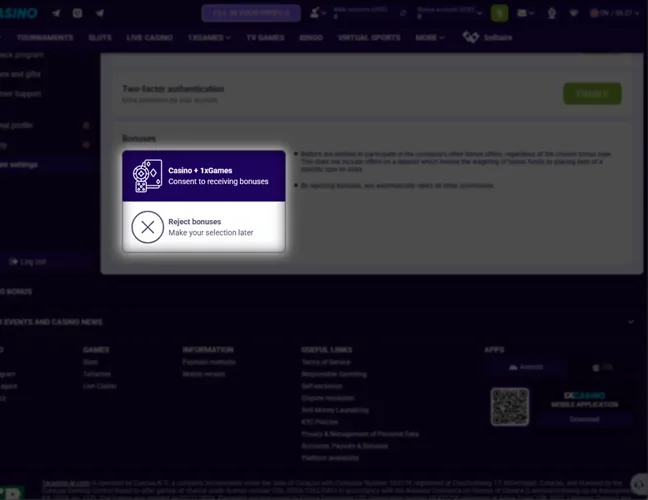Click the green deposit dollar button
This screenshot has height=500, width=648.
tap(499, 13)
